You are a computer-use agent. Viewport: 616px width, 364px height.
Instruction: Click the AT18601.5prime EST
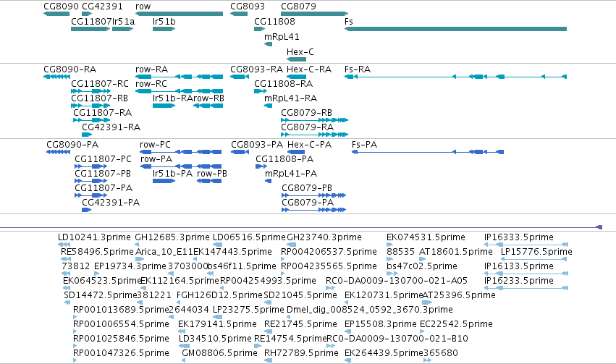pyautogui.click(x=422, y=259)
